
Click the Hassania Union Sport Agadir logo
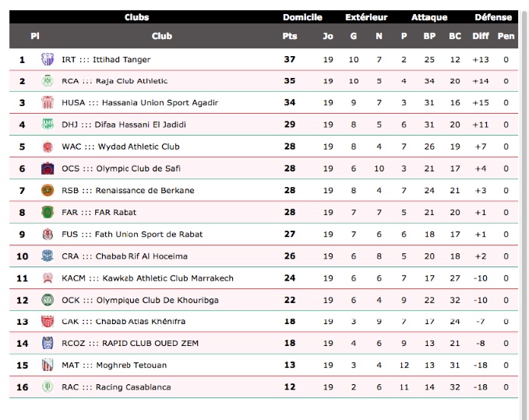[47, 103]
